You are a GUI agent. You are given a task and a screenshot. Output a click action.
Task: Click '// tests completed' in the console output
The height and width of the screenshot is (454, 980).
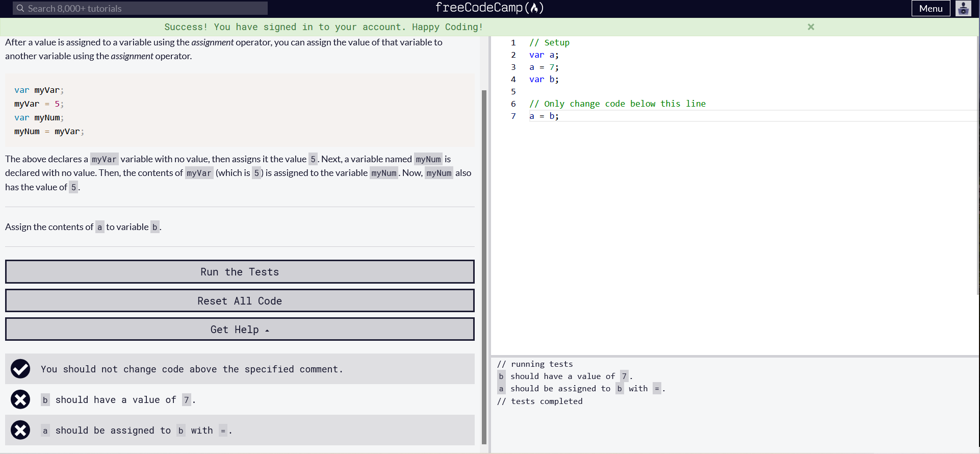(x=539, y=401)
